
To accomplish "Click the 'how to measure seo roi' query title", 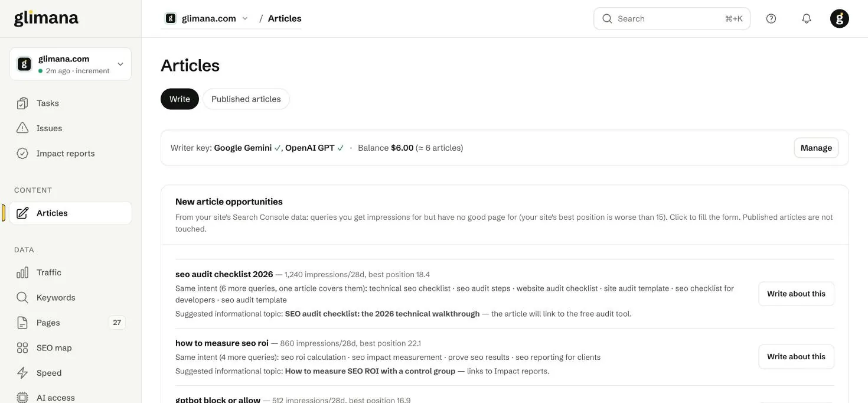I will [222, 343].
